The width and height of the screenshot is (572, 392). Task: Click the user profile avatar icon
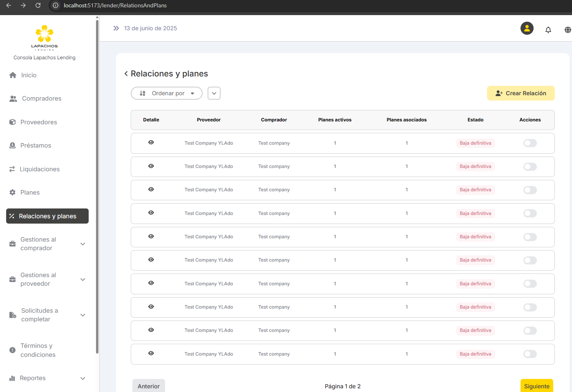click(527, 28)
